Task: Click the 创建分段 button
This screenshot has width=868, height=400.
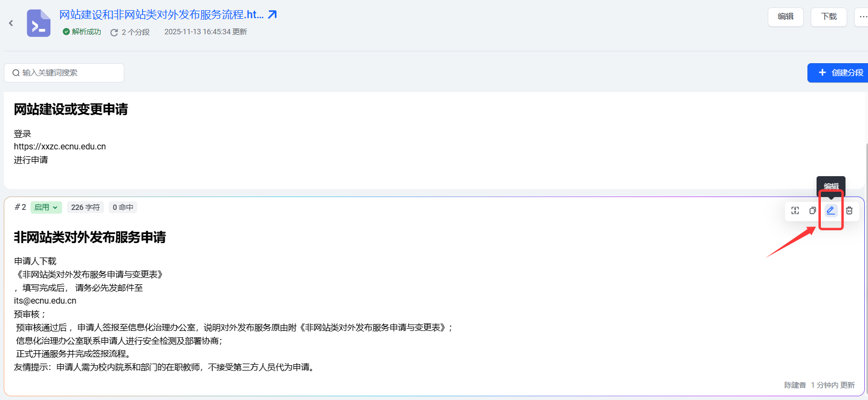Action: pyautogui.click(x=839, y=73)
